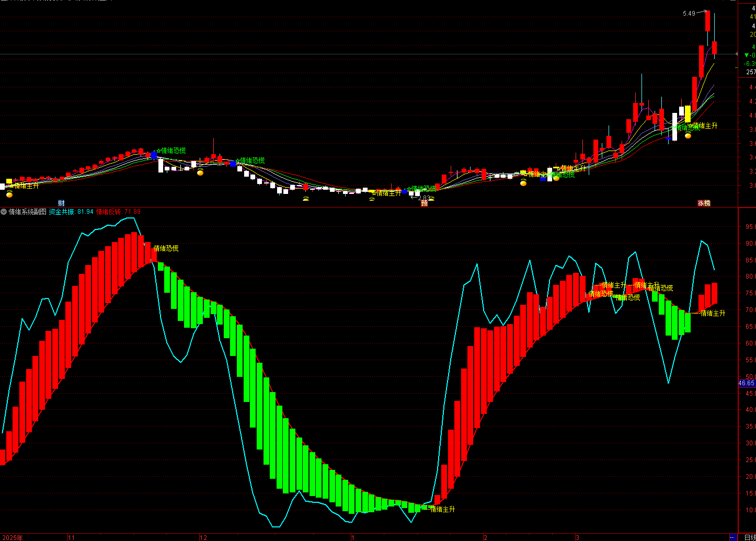
Task: Click the hat-shaped signal icon below December candles
Action: pyautogui.click(x=306, y=198)
